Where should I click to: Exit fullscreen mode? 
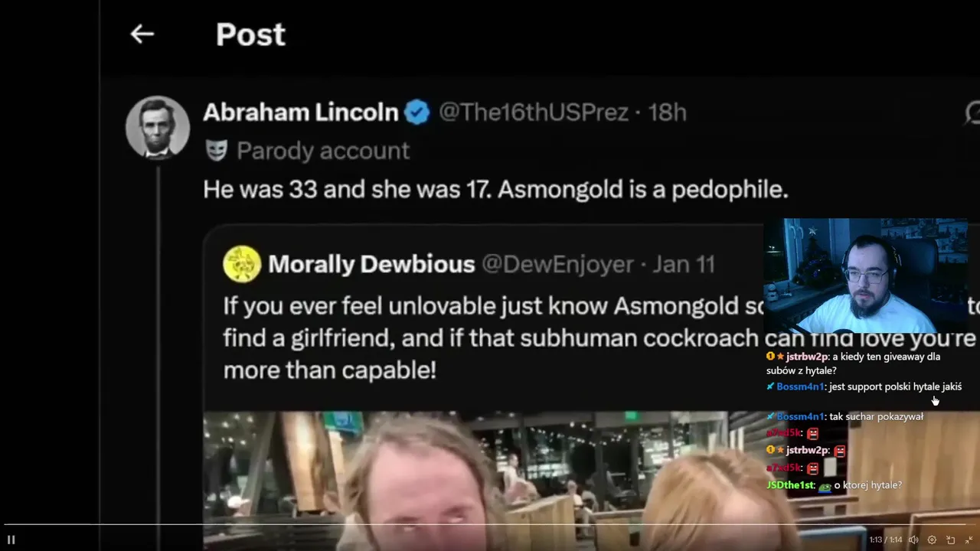[x=969, y=540]
